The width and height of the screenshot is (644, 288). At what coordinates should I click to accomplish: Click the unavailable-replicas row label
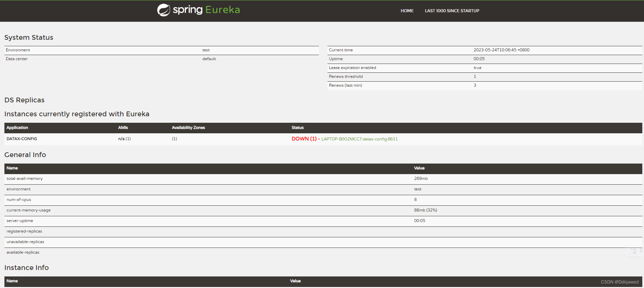click(x=25, y=242)
